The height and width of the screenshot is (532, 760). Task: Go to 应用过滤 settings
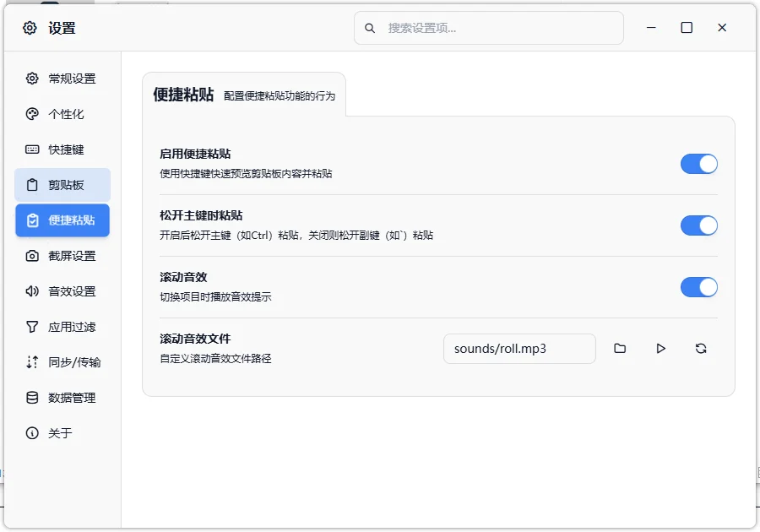click(x=62, y=327)
